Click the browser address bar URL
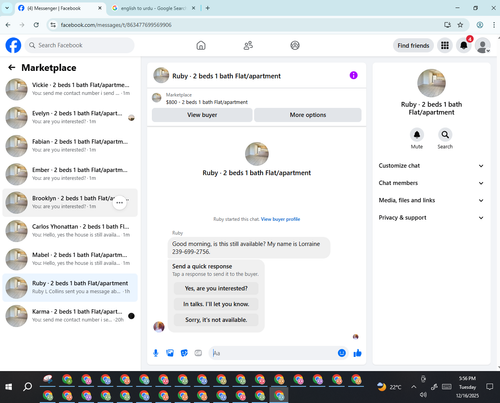Viewport: 500px width, 403px height. click(x=116, y=25)
